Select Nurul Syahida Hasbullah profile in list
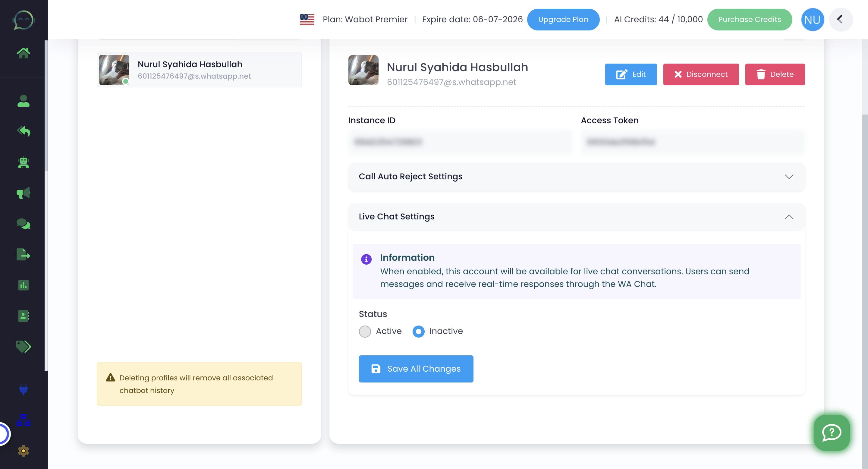The width and height of the screenshot is (868, 469). pyautogui.click(x=199, y=70)
